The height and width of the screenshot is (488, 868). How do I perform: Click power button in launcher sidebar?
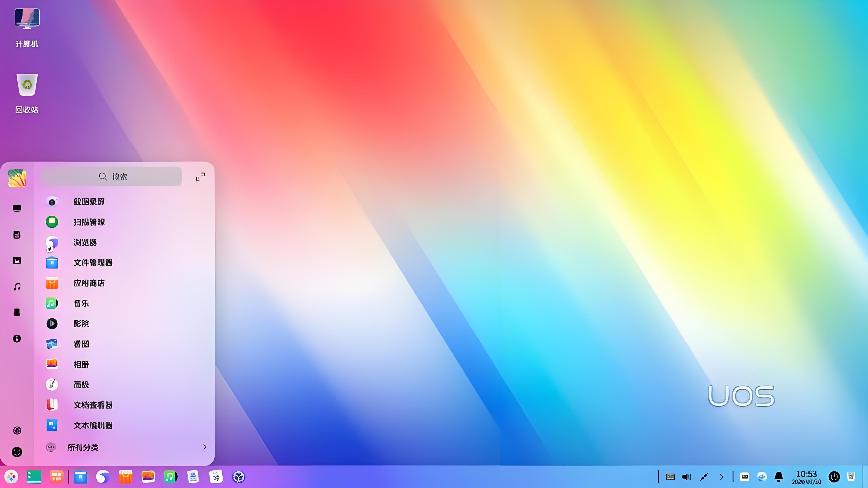tap(17, 452)
